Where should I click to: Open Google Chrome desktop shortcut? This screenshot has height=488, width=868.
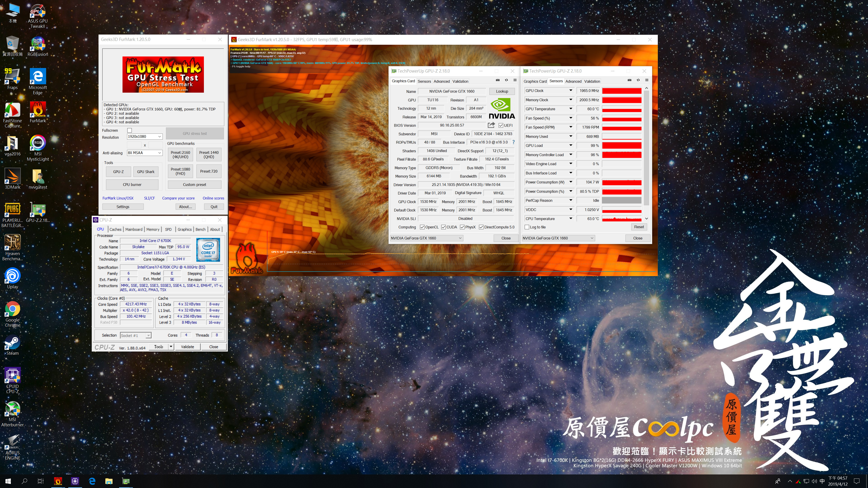pos(12,314)
